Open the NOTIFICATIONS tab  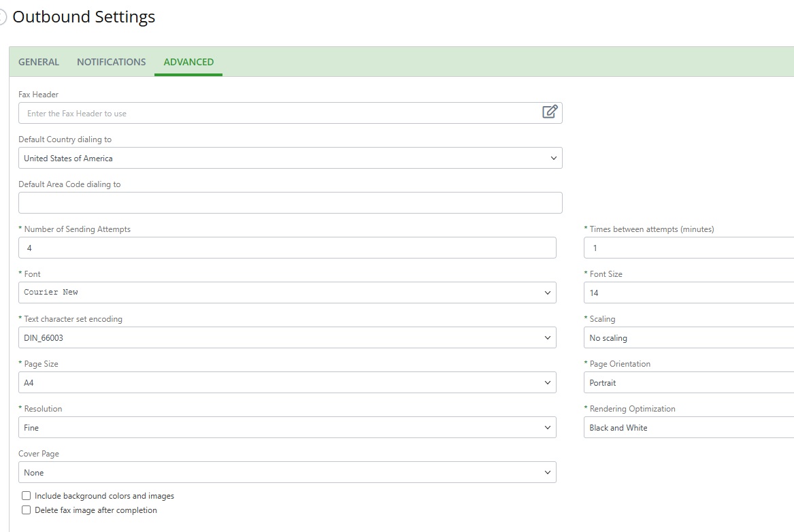pyautogui.click(x=111, y=61)
